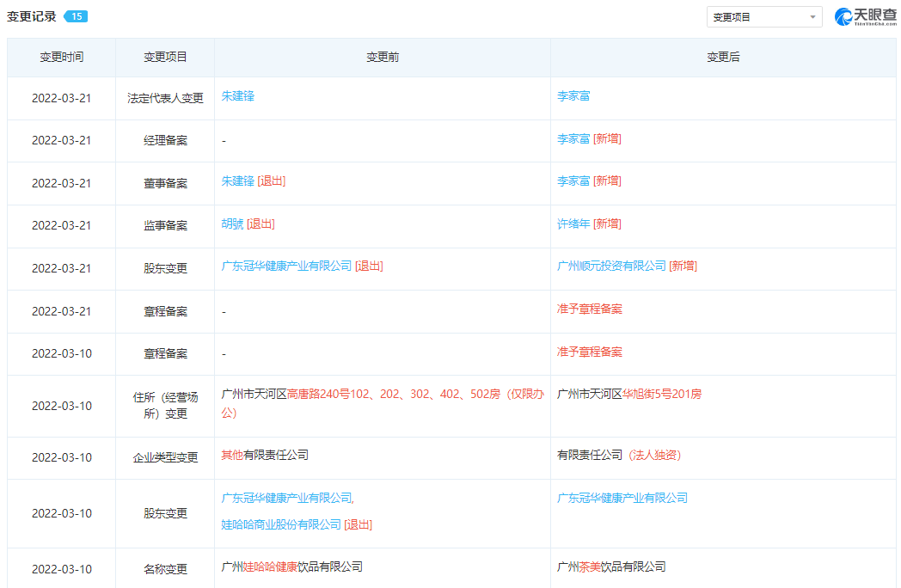Viewport: 901px width, 588px height.
Task: Select the 名称变更 cell
Action: [x=165, y=570]
